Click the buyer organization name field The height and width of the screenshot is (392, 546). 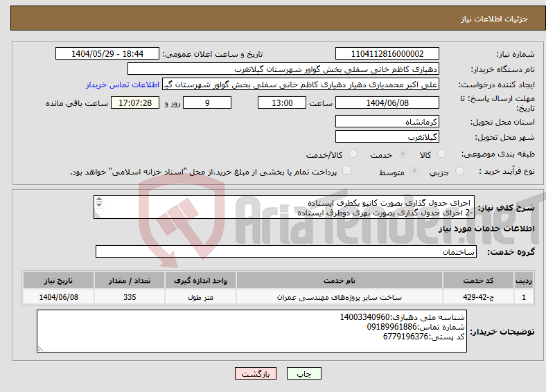[283, 69]
